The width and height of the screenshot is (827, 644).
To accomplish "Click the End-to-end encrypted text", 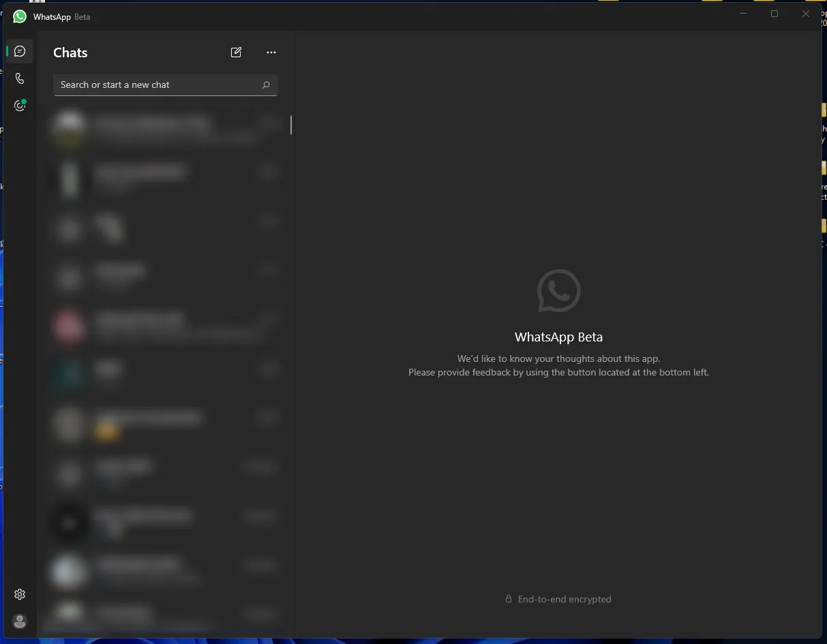I will pyautogui.click(x=565, y=599).
